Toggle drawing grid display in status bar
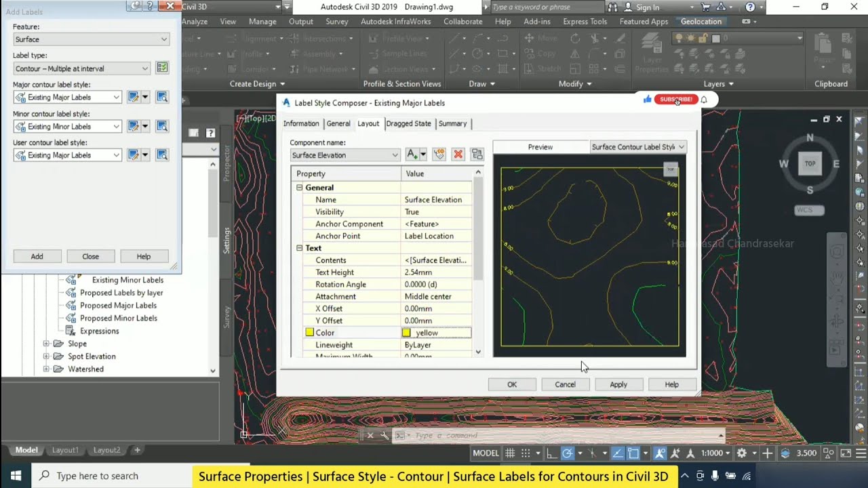The width and height of the screenshot is (868, 488). [x=510, y=453]
